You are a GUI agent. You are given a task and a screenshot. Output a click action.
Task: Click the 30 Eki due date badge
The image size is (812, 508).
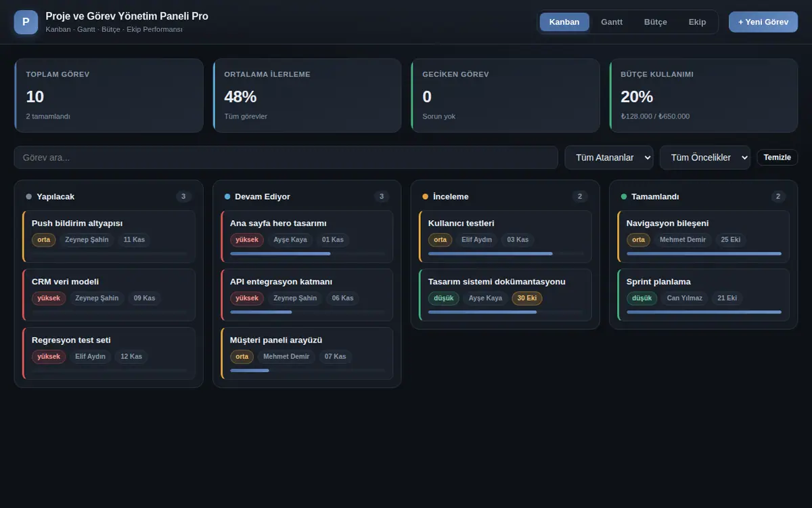click(x=527, y=298)
